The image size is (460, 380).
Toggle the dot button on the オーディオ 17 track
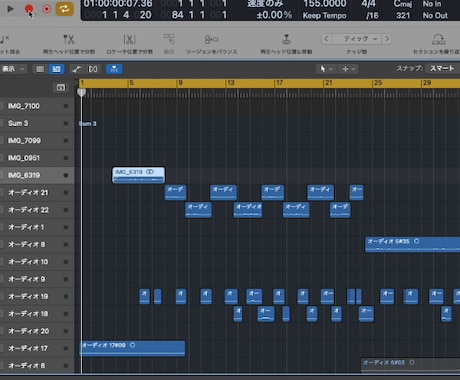coord(66,349)
